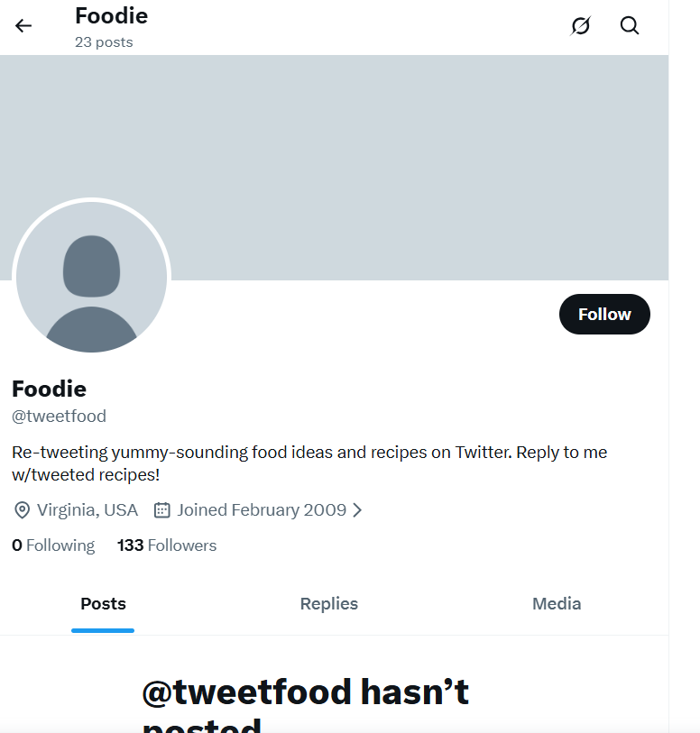Image resolution: width=700 pixels, height=733 pixels.
Task: Click the calendar icon beside join date
Action: click(162, 510)
